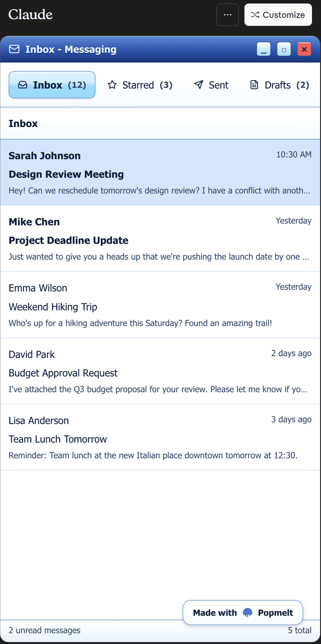Close the Inbox Messaging window

tap(304, 49)
